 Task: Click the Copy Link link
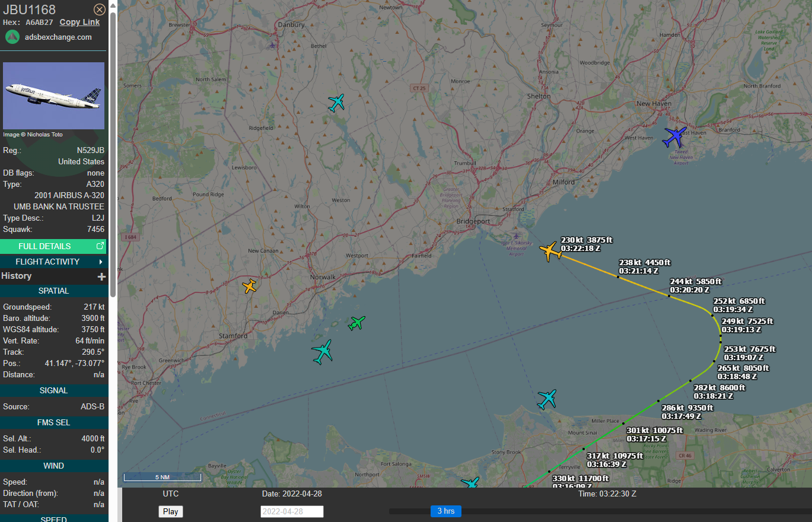click(79, 22)
